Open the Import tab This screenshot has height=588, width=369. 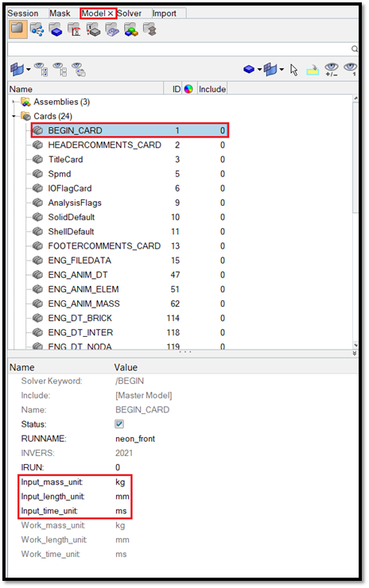(165, 14)
